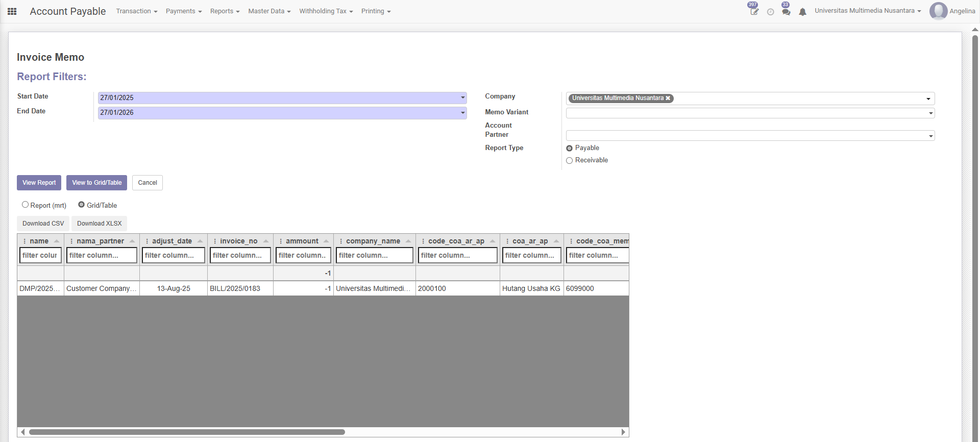980x442 pixels.
Task: Sort ascending on invoice_no column arrow
Action: pos(266,241)
